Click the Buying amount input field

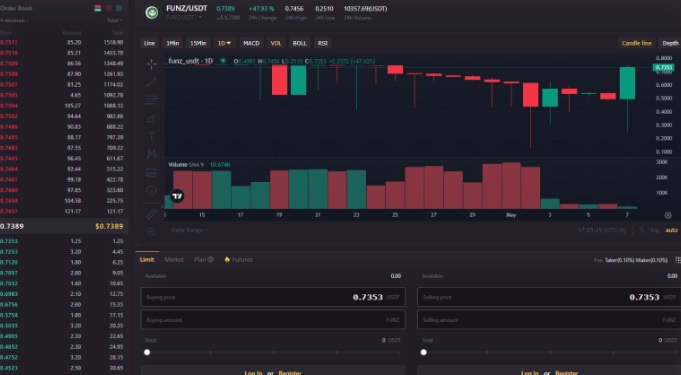coord(273,320)
